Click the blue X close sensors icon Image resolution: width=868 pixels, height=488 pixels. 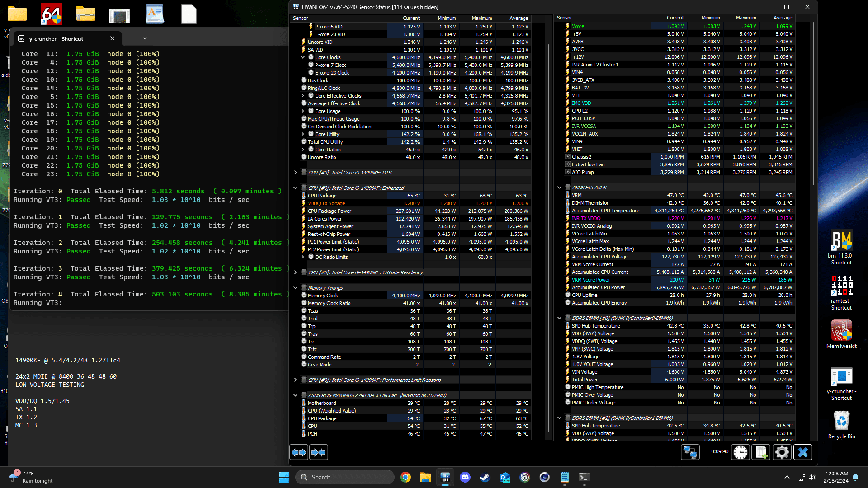pyautogui.click(x=803, y=452)
